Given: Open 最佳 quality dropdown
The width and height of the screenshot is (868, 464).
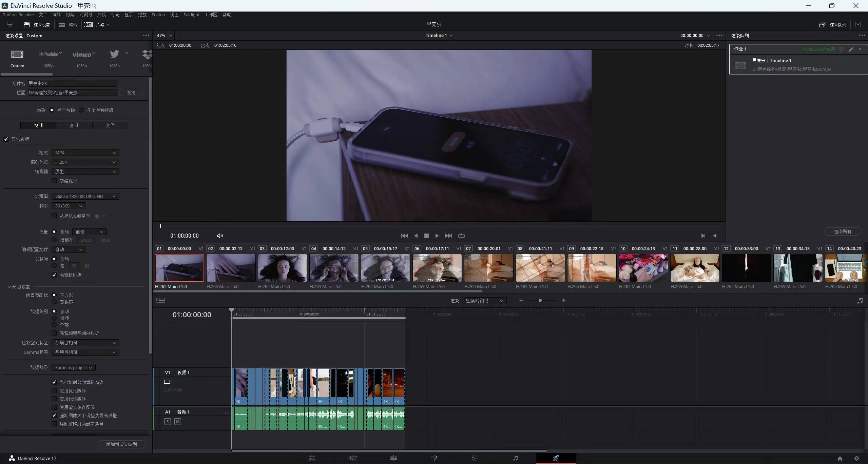Looking at the screenshot, I should click(x=89, y=232).
